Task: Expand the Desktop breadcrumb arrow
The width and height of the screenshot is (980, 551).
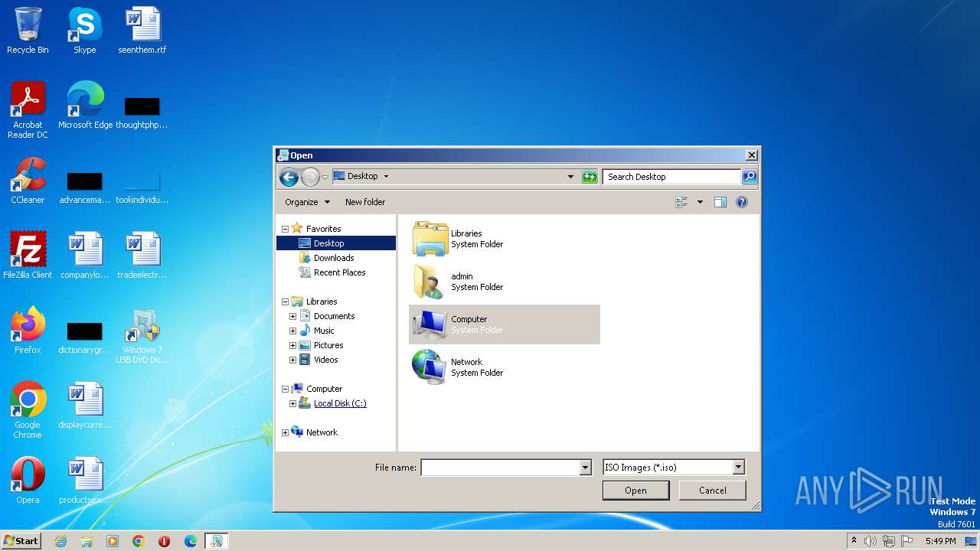Action: (386, 176)
